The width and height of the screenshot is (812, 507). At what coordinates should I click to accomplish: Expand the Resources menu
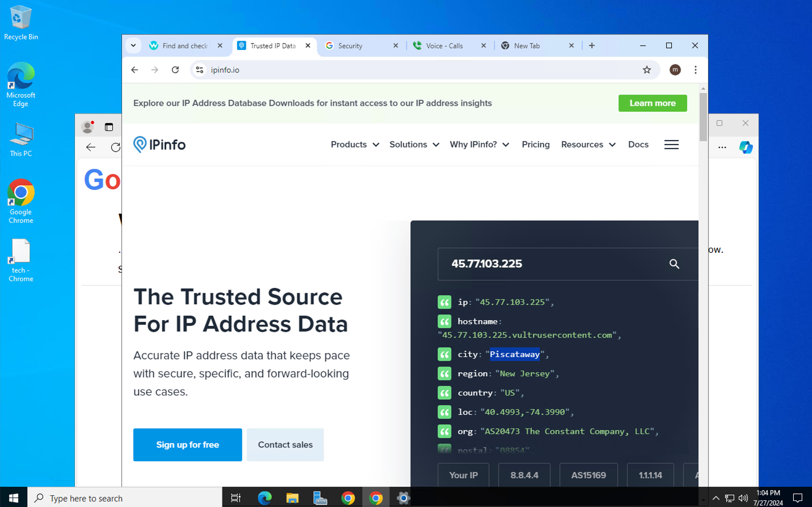coord(588,145)
